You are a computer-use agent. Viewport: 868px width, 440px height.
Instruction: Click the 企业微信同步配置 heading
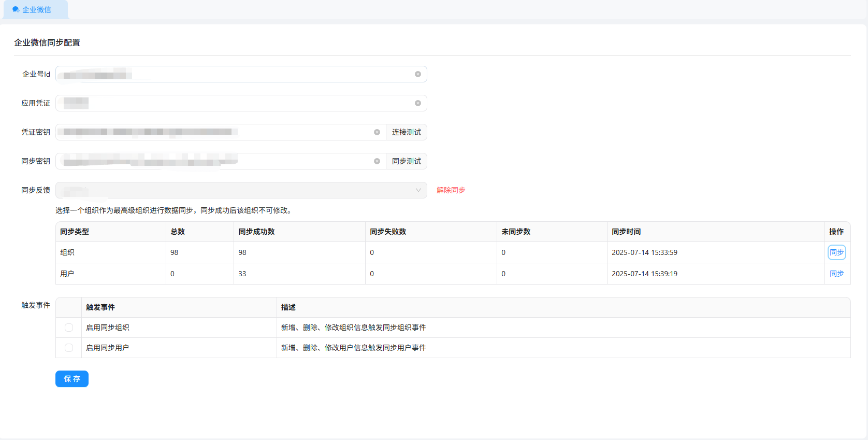[47, 42]
